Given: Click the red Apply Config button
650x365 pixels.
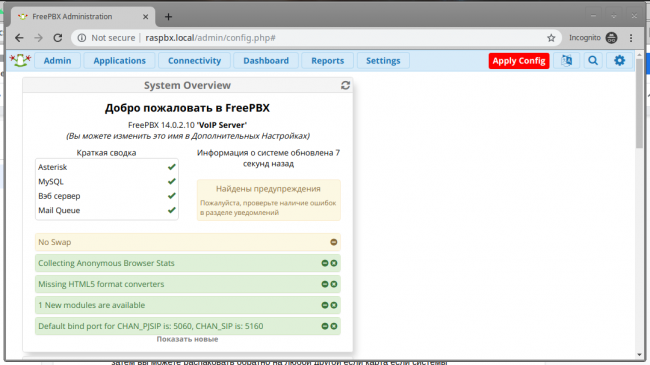Looking at the screenshot, I should pyautogui.click(x=519, y=61).
